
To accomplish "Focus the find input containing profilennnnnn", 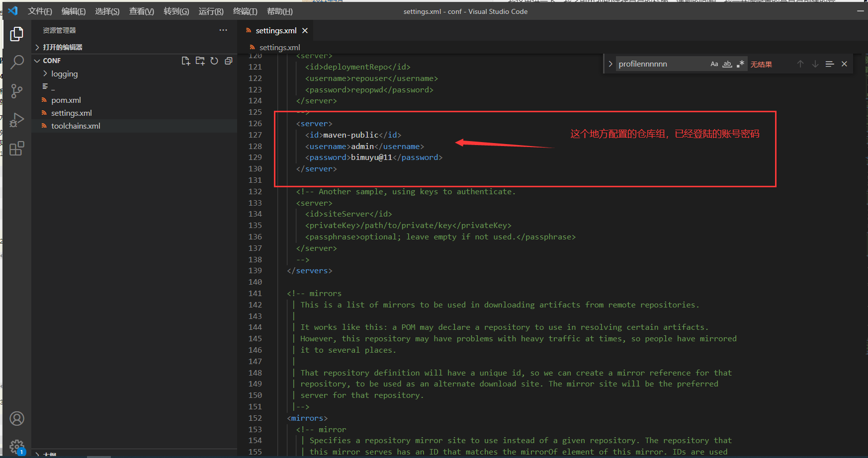I will 662,64.
